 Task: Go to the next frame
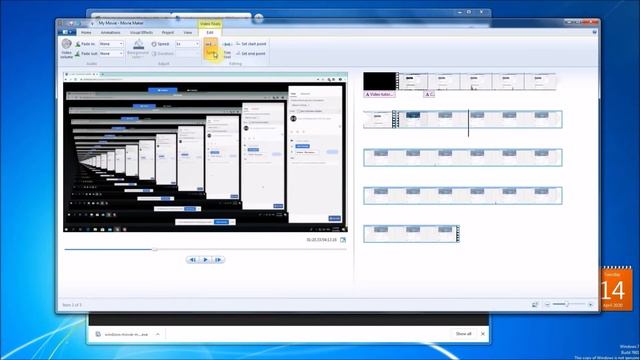click(218, 260)
